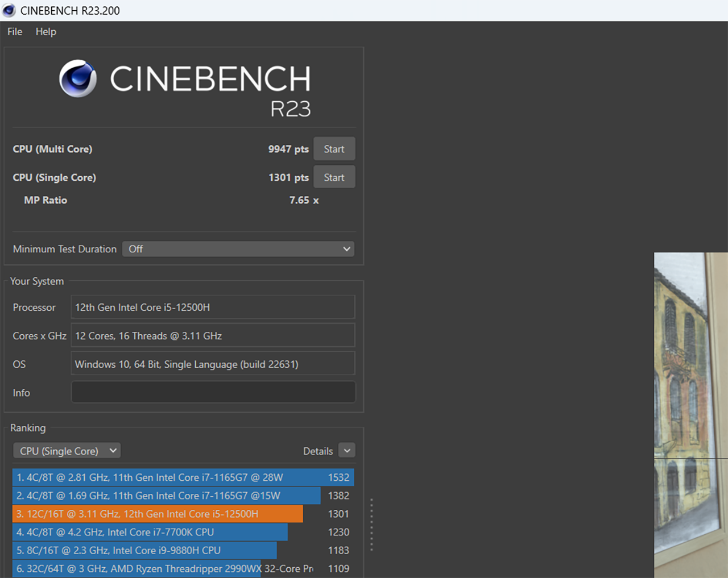Click the score 1532 in ranking

[338, 477]
